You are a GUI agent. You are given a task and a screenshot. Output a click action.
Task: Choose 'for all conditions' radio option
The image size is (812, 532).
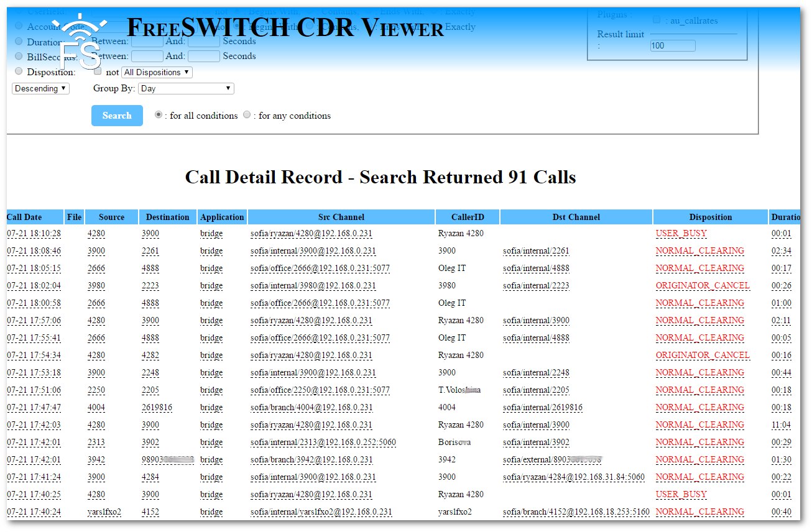[159, 115]
